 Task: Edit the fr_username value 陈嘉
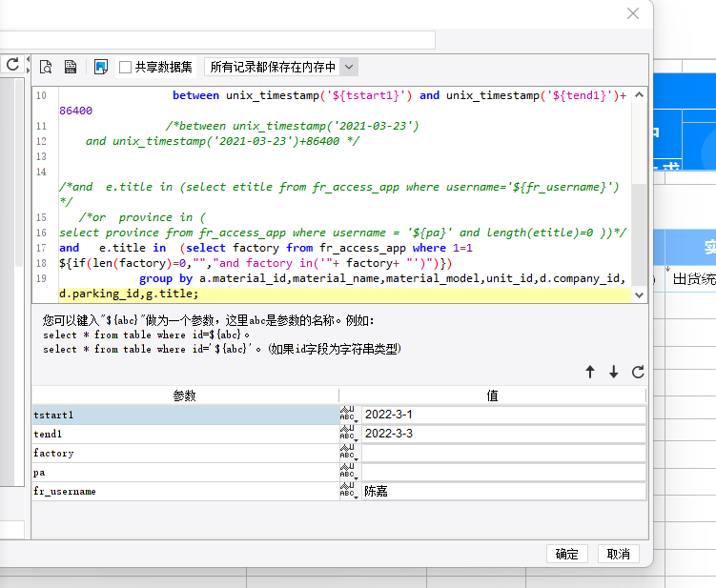pos(503,491)
